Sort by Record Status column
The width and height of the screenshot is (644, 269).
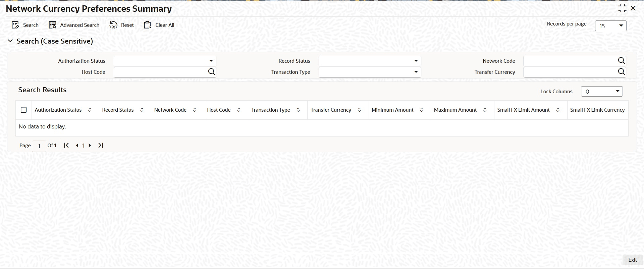pos(142,110)
